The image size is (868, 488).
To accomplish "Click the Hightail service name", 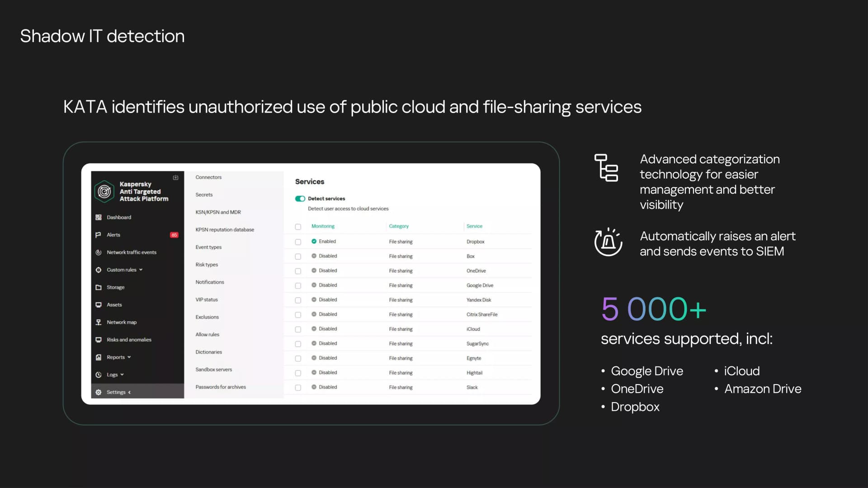I will (474, 373).
